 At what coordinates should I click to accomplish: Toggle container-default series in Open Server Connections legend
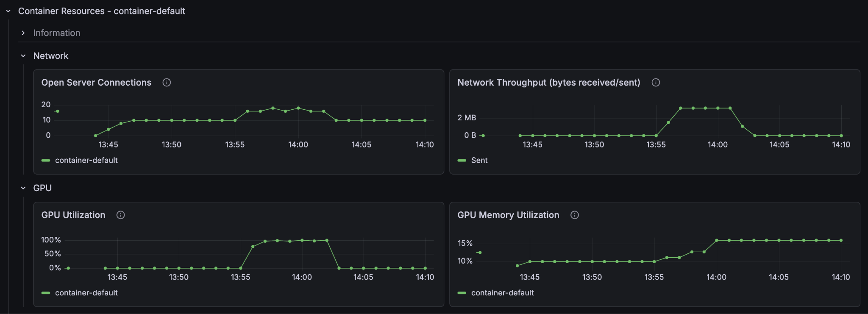[86, 161]
